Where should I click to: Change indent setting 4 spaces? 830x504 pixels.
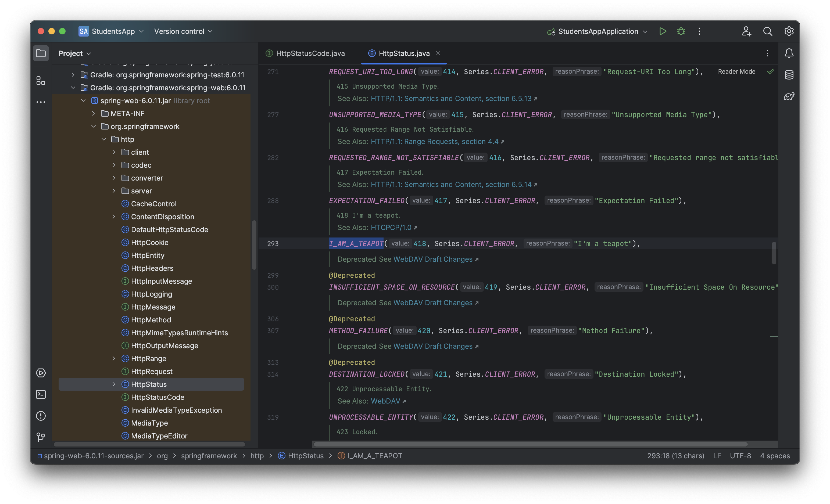(775, 456)
